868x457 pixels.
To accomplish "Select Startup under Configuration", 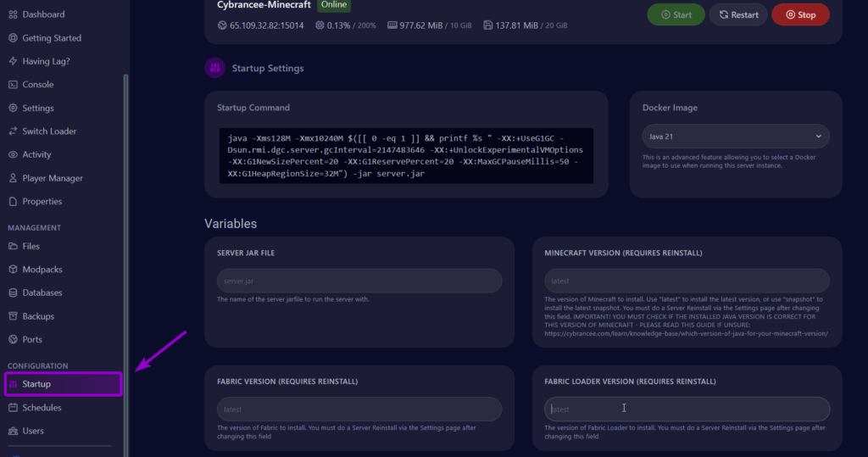I will click(x=63, y=384).
